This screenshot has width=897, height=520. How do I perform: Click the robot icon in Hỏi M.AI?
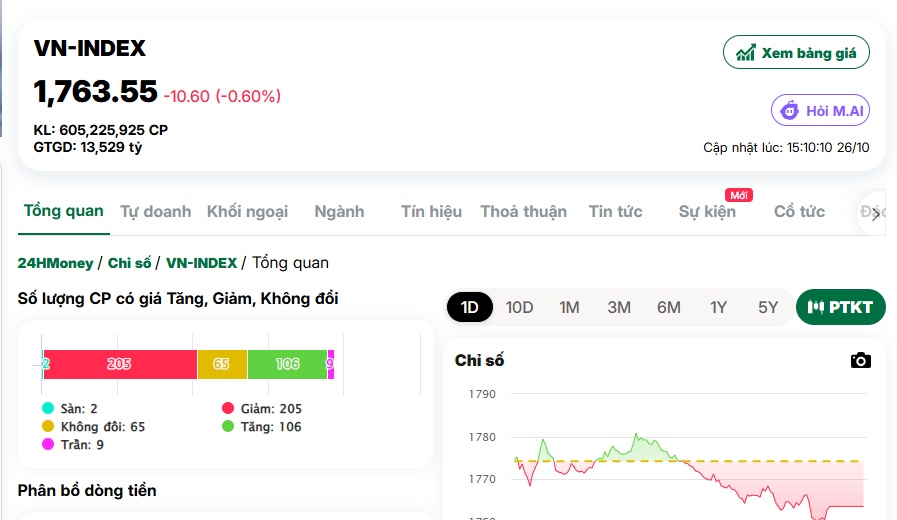[x=790, y=110]
